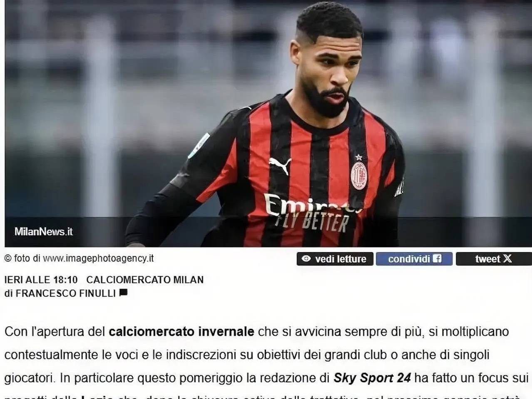Click the MilanNews.it watermark on photo
This screenshot has width=532, height=399.
pos(44,232)
